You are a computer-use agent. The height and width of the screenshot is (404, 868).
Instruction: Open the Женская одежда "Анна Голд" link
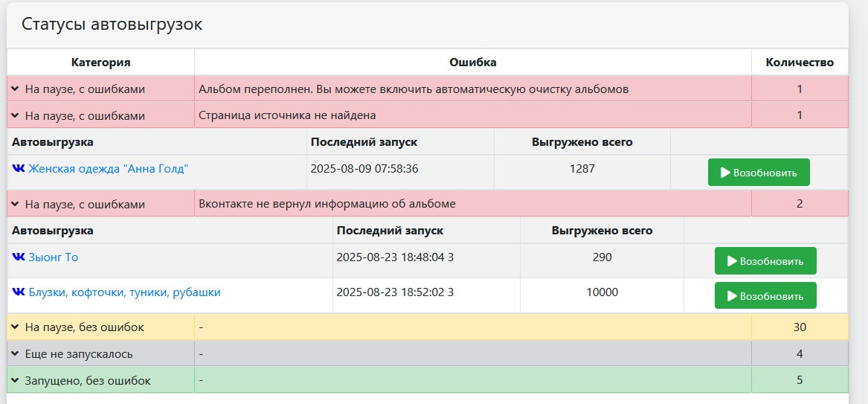coord(108,169)
